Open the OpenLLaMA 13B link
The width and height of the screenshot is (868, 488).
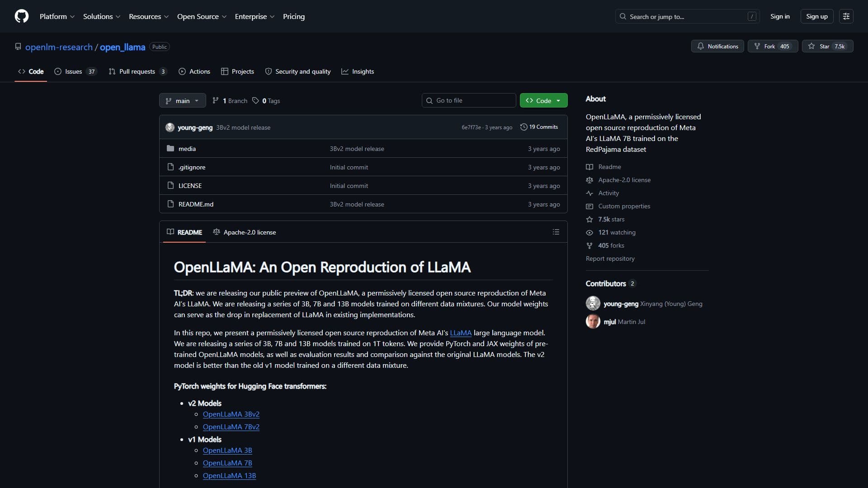tap(229, 476)
